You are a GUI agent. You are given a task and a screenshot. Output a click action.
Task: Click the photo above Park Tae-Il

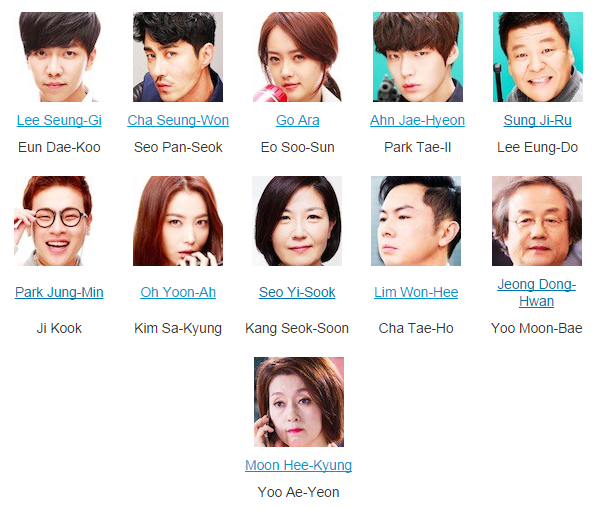point(418,57)
